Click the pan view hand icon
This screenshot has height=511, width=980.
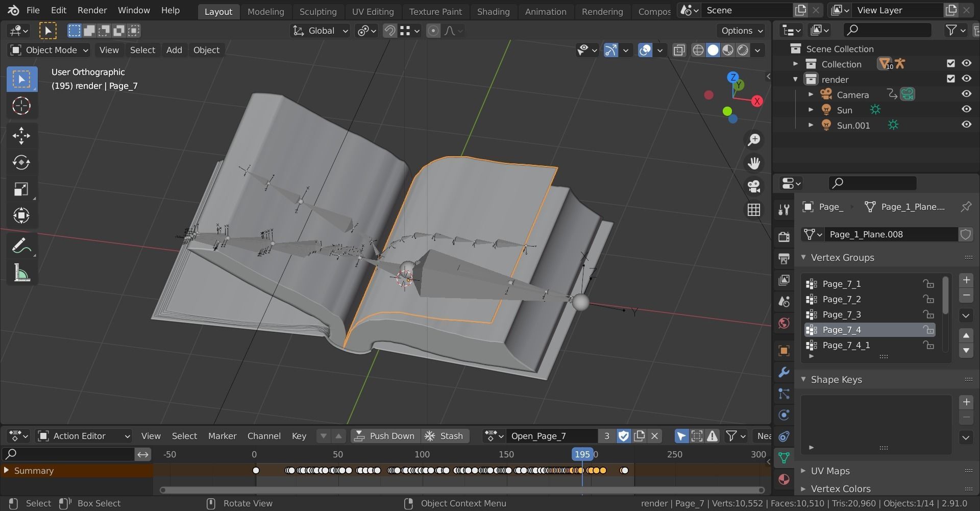[754, 163]
